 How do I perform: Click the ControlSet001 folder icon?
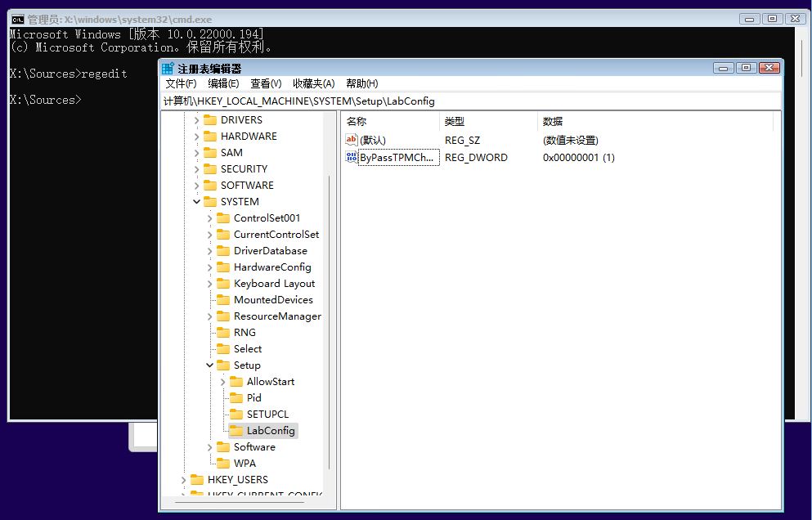point(222,218)
